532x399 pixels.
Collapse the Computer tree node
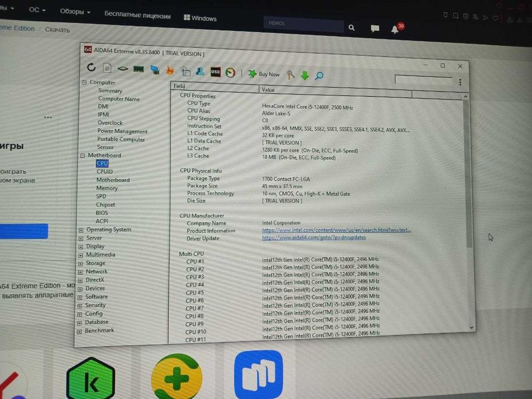click(x=84, y=82)
